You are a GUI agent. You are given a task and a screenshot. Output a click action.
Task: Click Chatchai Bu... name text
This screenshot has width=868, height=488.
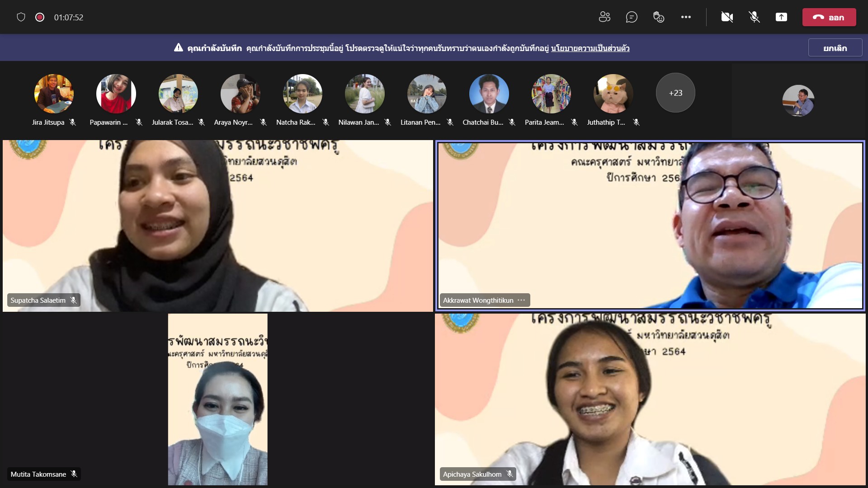[483, 122]
